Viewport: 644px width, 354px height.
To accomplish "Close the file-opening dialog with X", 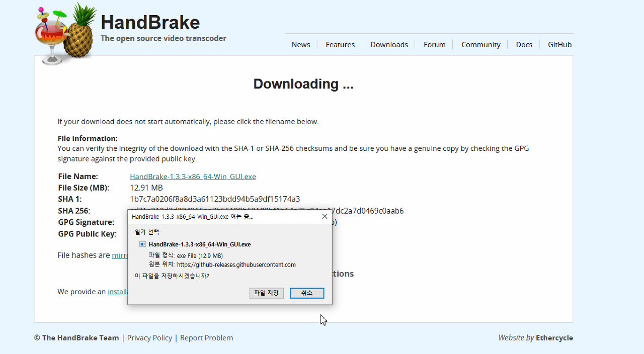I will (x=325, y=217).
